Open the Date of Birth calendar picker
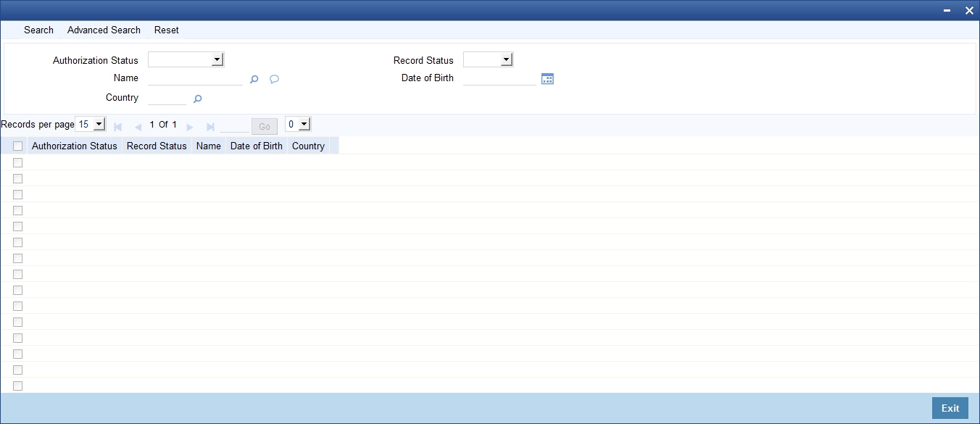Viewport: 980px width, 424px height. point(548,79)
